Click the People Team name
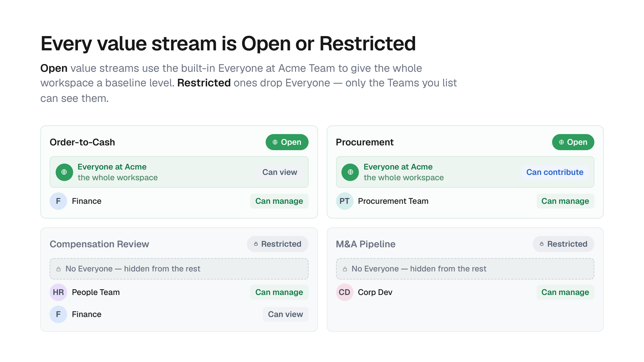The image size is (644, 362). point(96,292)
